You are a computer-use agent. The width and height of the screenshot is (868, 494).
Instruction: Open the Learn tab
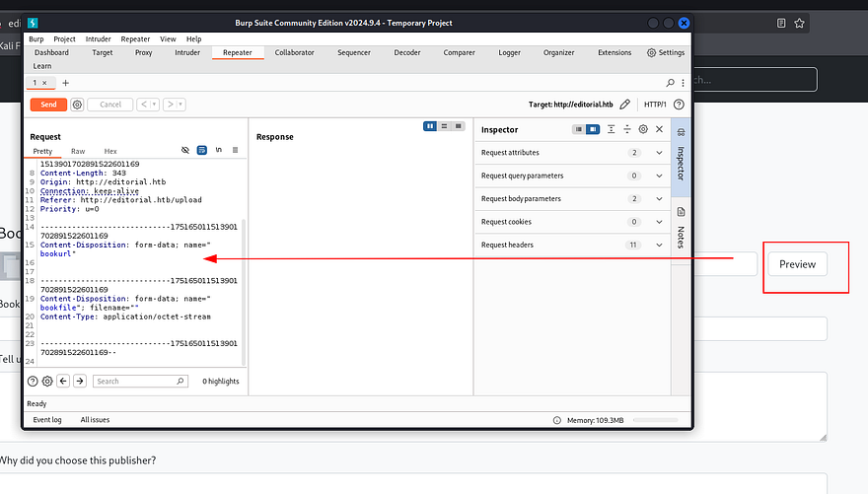tap(42, 66)
